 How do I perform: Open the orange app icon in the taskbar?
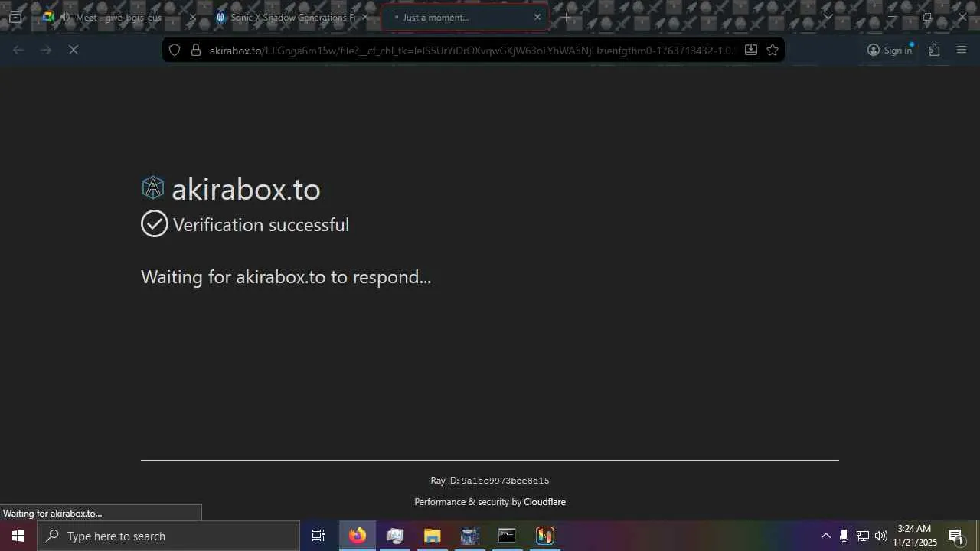tap(545, 536)
